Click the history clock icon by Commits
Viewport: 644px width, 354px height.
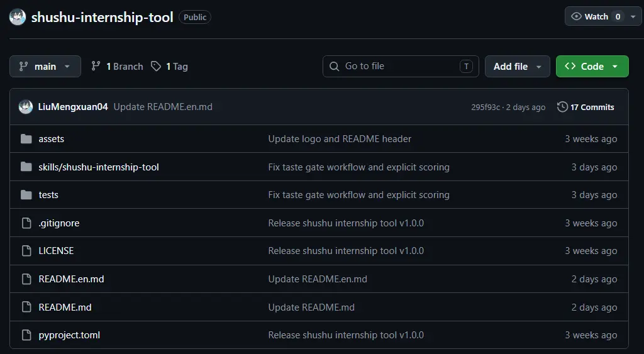click(x=562, y=107)
